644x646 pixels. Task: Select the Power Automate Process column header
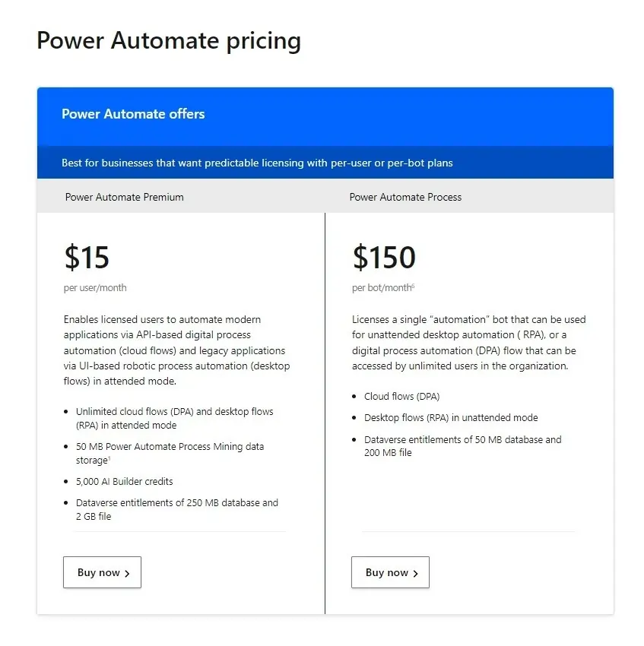point(405,197)
